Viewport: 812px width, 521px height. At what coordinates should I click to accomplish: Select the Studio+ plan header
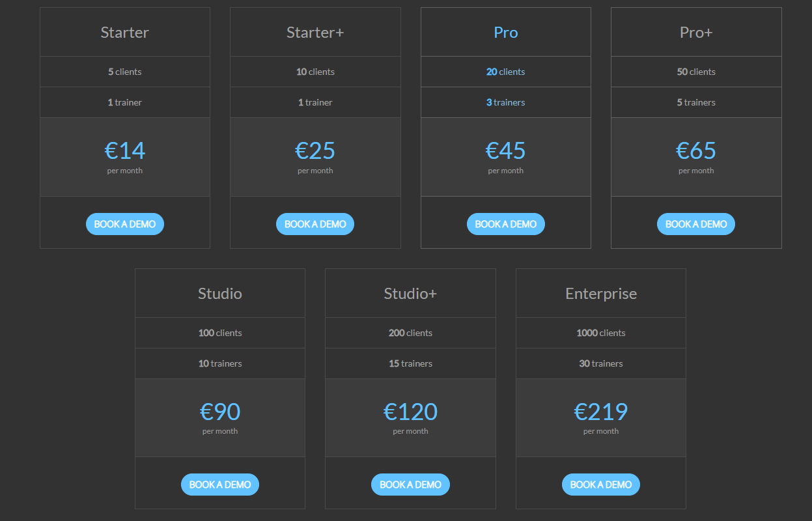410,293
